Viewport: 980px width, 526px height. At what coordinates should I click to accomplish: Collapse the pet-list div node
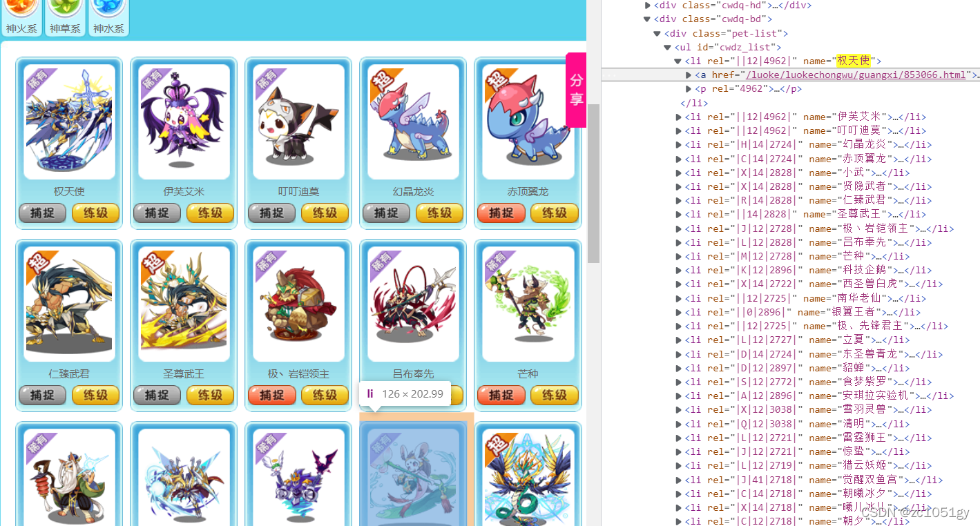pyautogui.click(x=657, y=33)
